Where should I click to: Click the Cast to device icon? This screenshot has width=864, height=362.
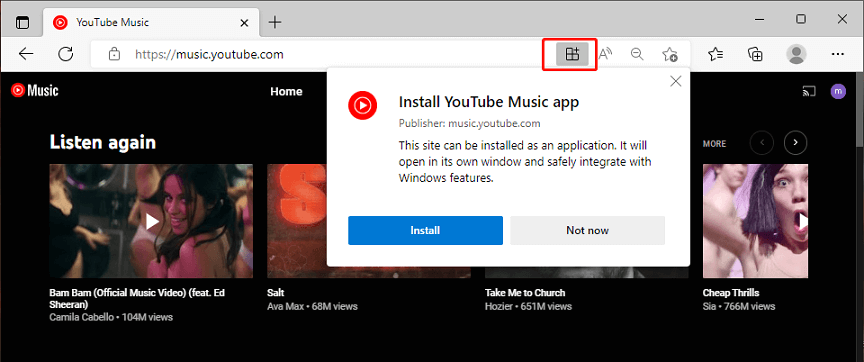click(x=809, y=91)
